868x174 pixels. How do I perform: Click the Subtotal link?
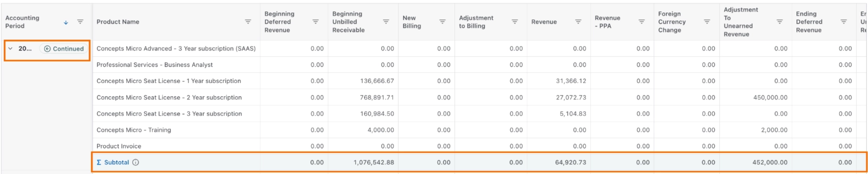pos(117,162)
